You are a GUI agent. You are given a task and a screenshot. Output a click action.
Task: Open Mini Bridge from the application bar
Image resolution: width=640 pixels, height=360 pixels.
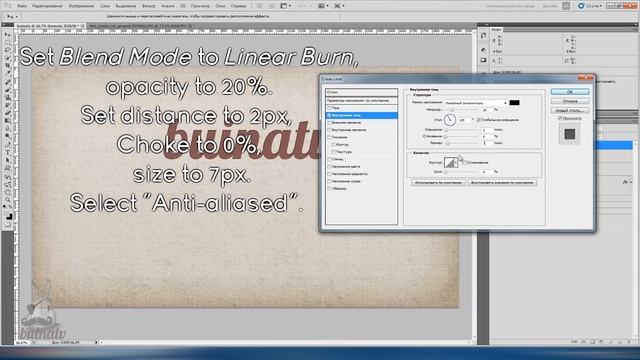[x=271, y=6]
